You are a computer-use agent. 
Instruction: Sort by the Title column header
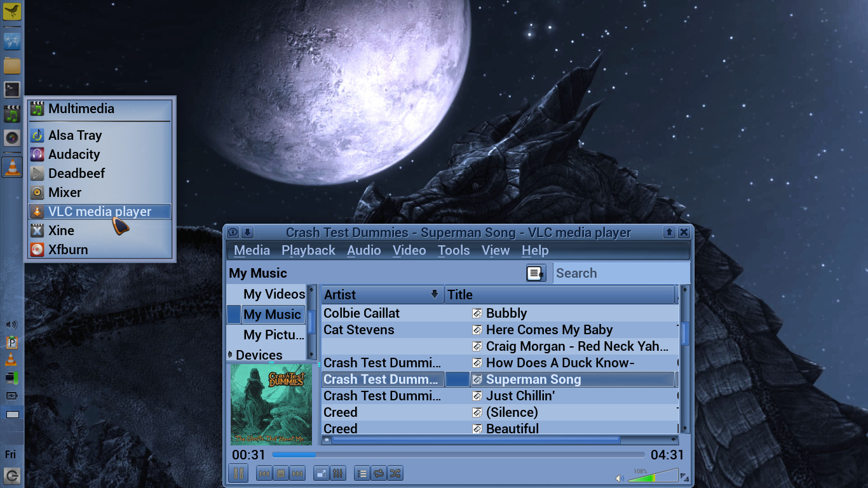tap(559, 294)
